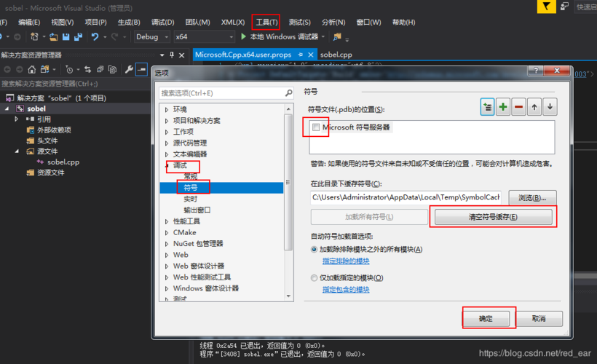Check the Microsoft 符号服务器 checkbox
Image resolution: width=597 pixels, height=364 pixels.
coord(316,127)
